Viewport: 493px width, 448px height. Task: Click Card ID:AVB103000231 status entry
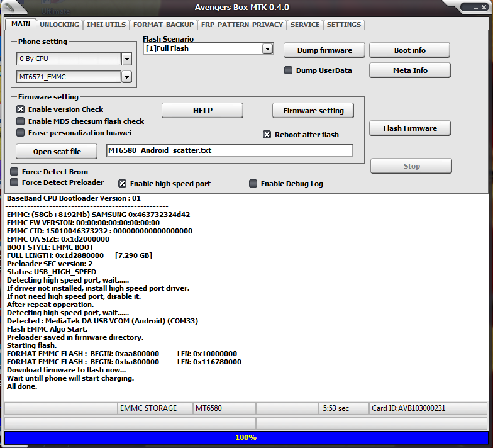click(428, 408)
